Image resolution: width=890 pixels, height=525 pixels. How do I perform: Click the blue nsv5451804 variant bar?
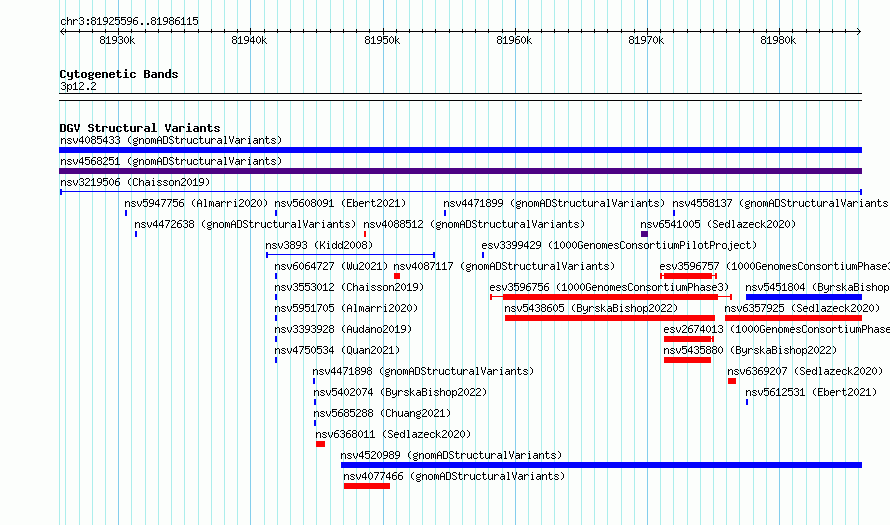point(804,297)
